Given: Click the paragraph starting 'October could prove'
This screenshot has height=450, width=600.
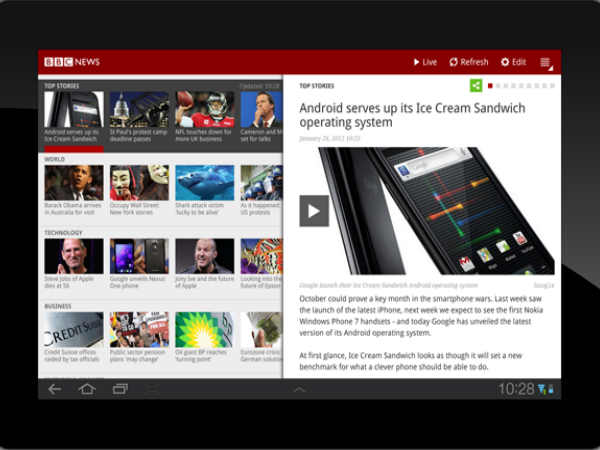Looking at the screenshot, I should [421, 316].
